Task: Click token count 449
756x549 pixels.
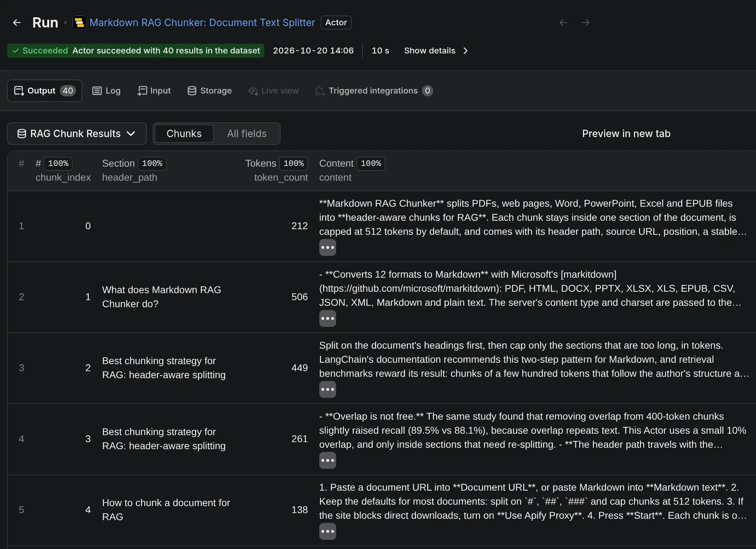Action: point(299,368)
